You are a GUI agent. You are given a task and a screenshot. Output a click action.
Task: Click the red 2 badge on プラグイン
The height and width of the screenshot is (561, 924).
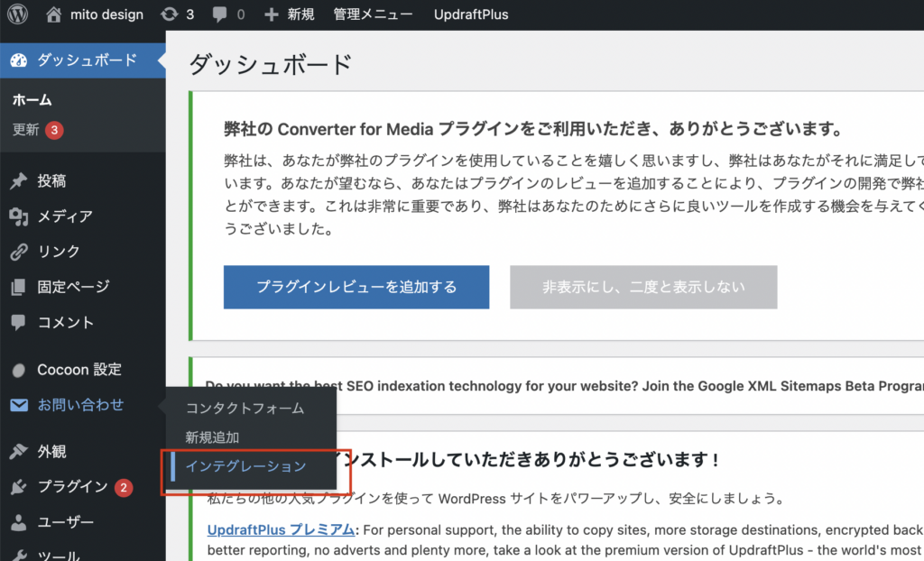tap(124, 487)
